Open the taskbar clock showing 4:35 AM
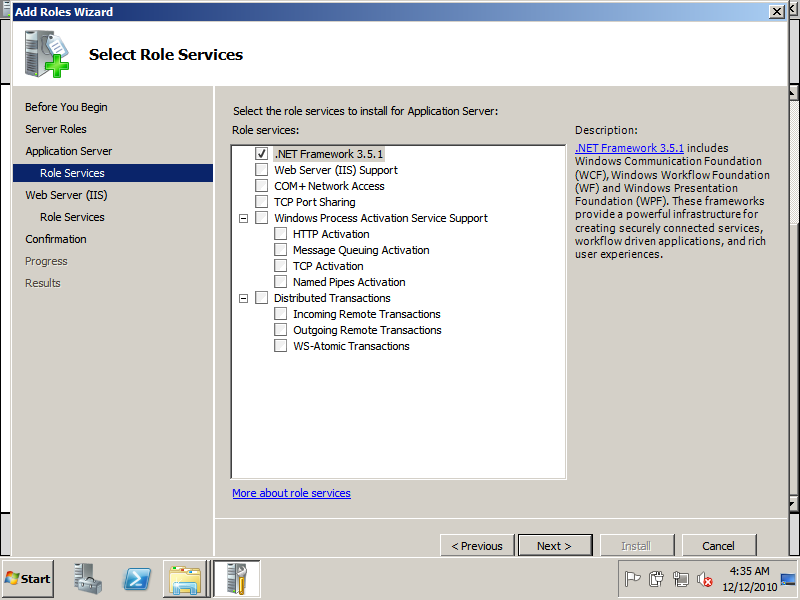The width and height of the screenshot is (800, 600). coord(749,579)
